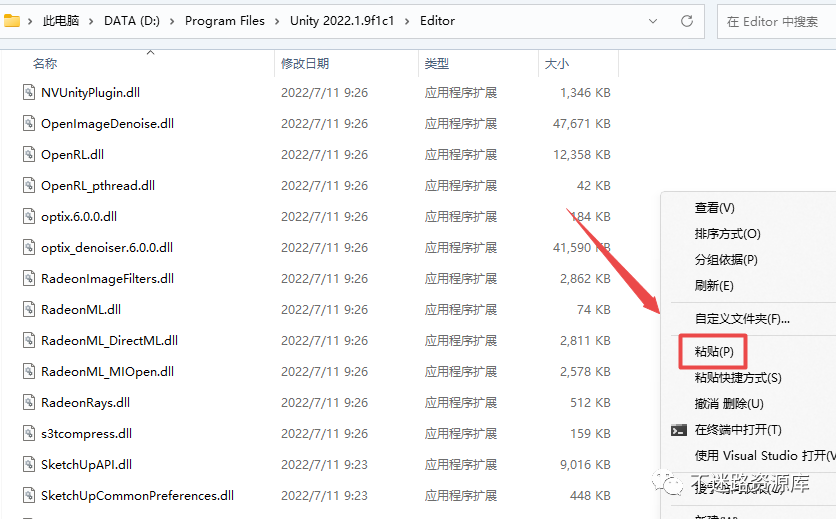The width and height of the screenshot is (836, 519).
Task: Click the RadeonML_MIOpen.dll file icon
Action: tap(29, 371)
